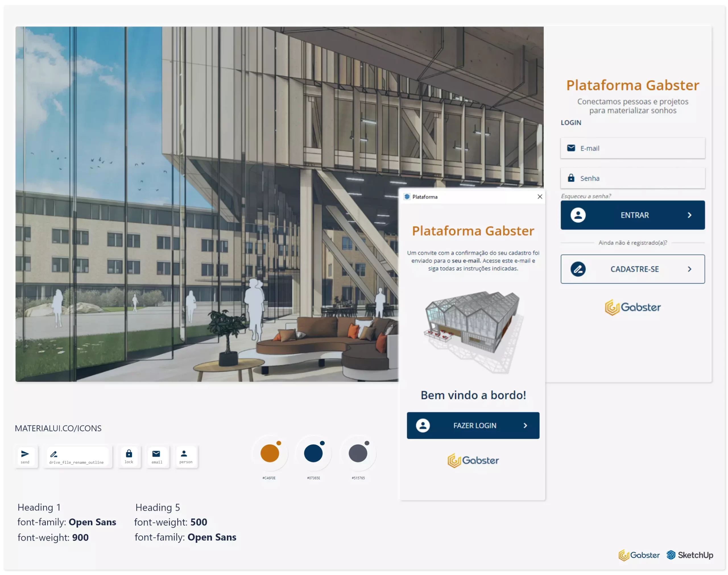Screen dimensions: 728x575
Task: Select the navy #07365E color swatch
Action: (313, 453)
